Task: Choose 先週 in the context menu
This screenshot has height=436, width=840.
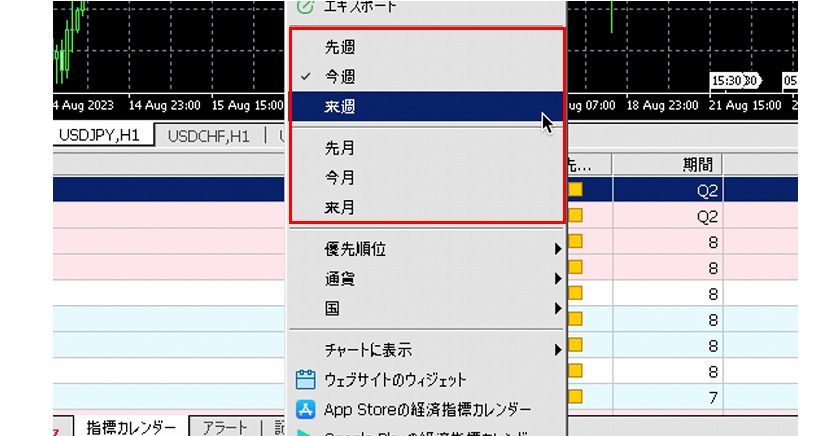Action: coord(426,47)
